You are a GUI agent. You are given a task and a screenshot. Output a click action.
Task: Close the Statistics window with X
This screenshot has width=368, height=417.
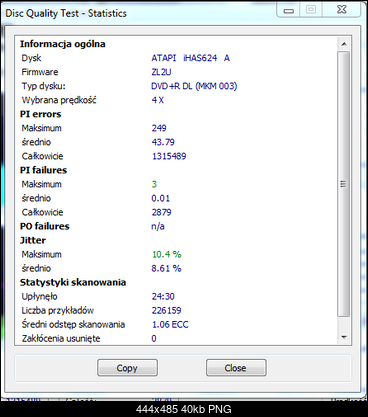click(341, 10)
